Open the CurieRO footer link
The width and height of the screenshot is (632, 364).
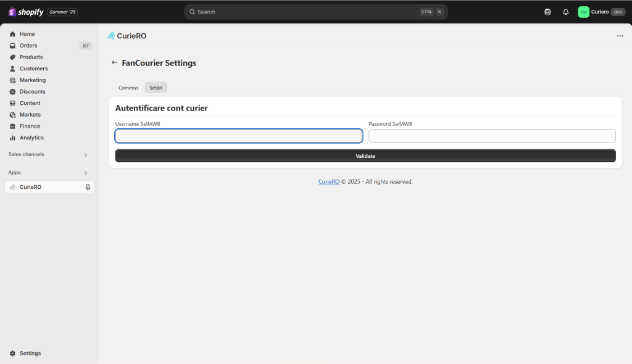(329, 182)
